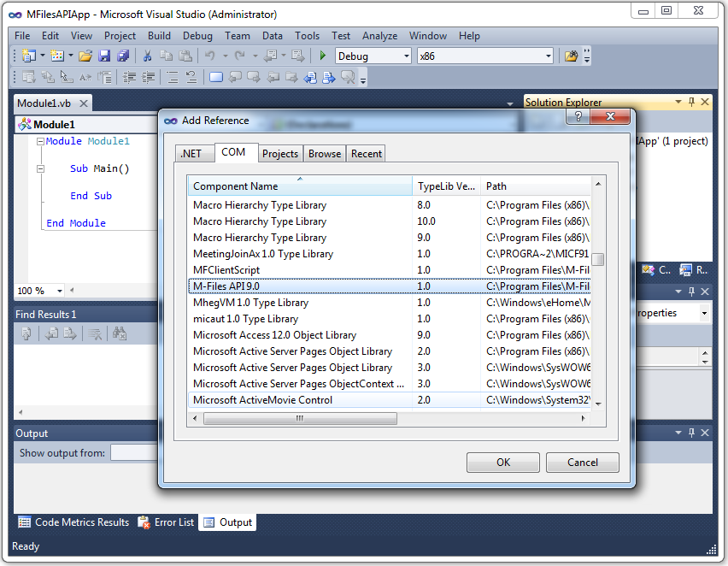The image size is (728, 566).
Task: Click the Open File folder icon
Action: coord(85,56)
